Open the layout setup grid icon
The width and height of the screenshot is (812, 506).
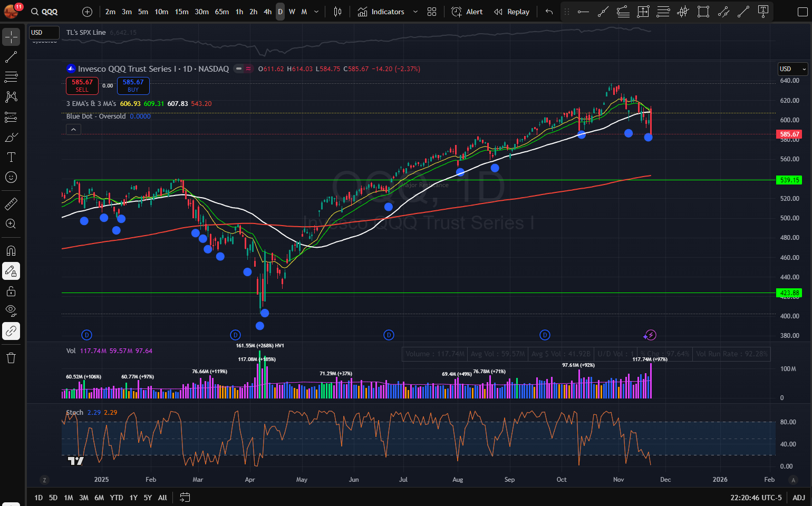[432, 12]
